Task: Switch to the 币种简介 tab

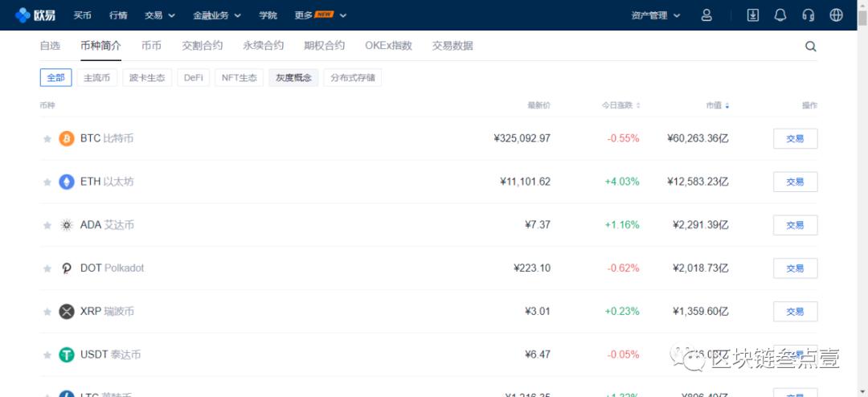Action: tap(100, 45)
